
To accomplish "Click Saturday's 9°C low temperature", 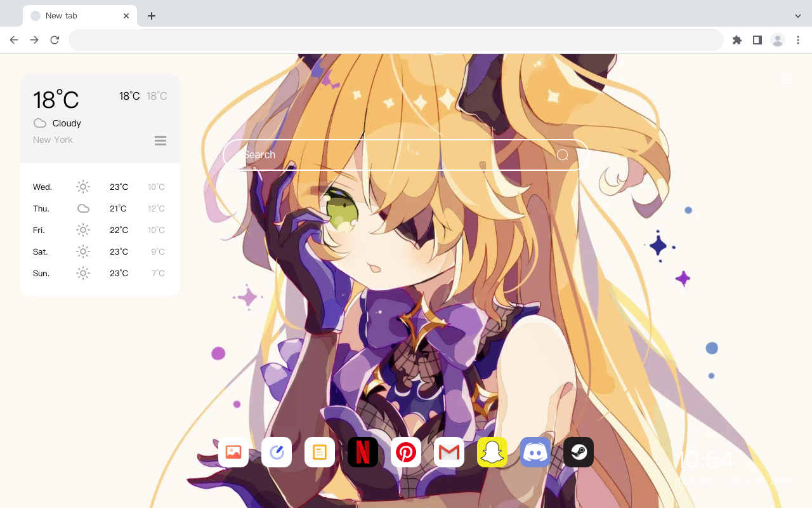I will [x=158, y=251].
